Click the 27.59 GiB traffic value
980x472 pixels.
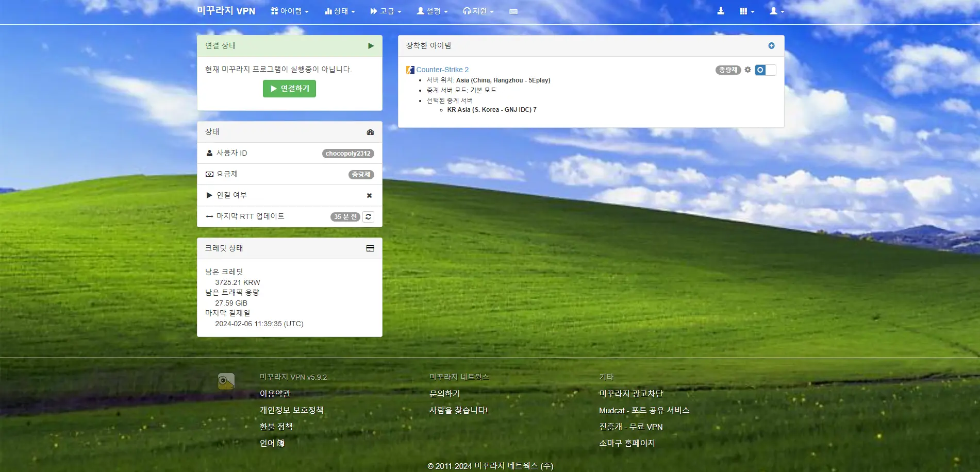coord(231,303)
